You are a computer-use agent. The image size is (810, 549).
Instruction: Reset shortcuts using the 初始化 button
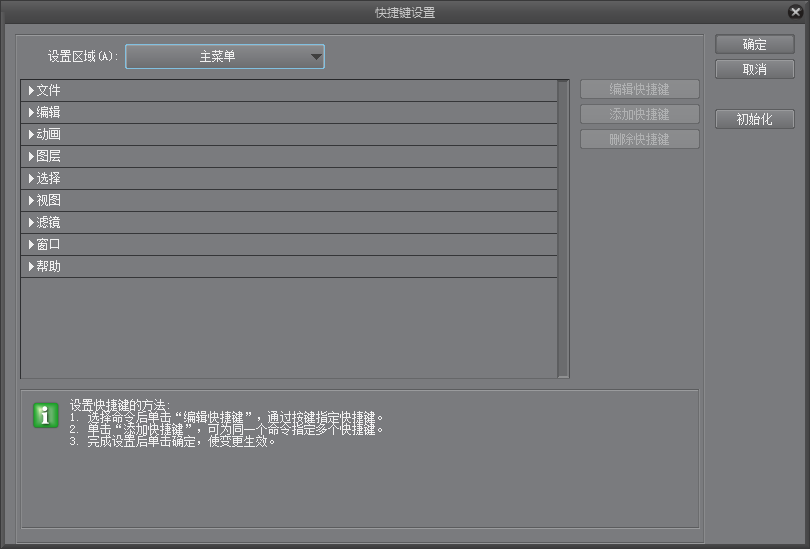coord(754,120)
